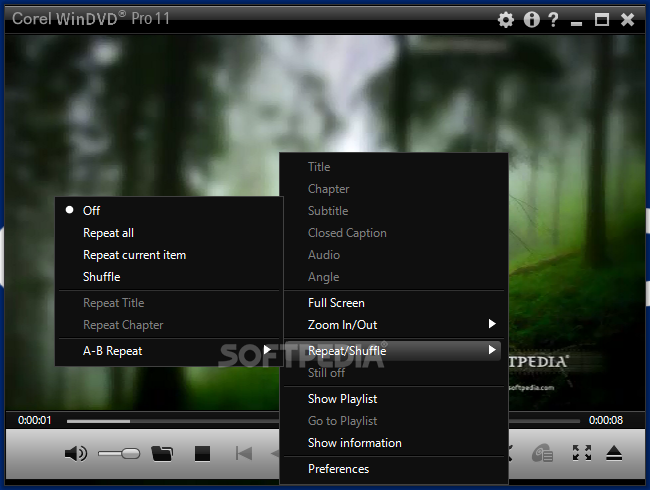Adjust the volume slider handle
The height and width of the screenshot is (490, 650).
point(131,454)
